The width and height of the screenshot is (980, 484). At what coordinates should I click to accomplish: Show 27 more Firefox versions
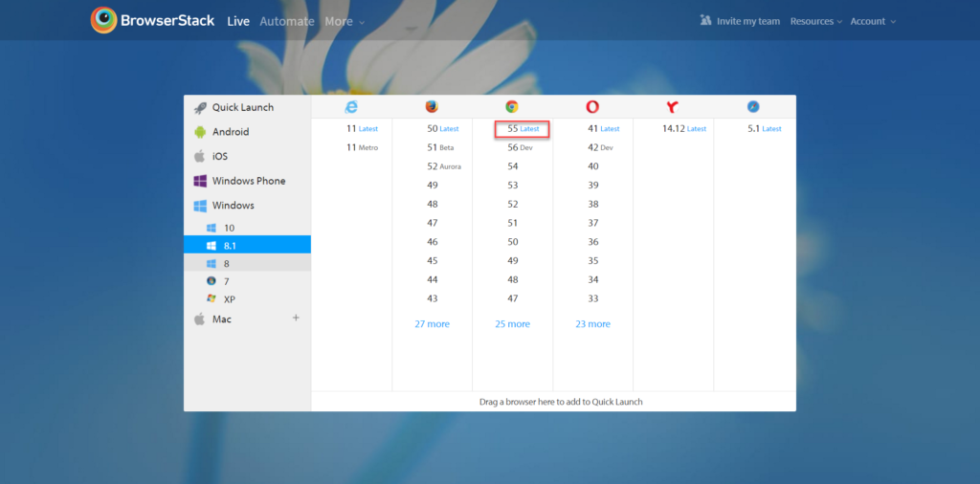(x=432, y=324)
